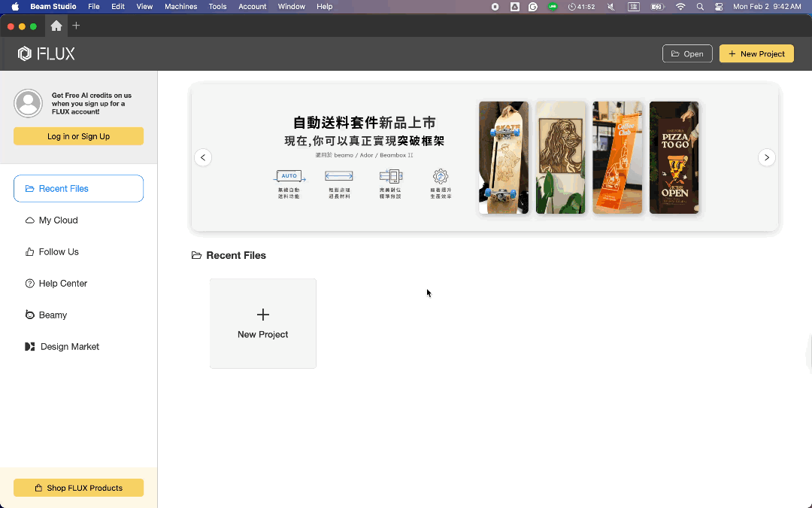Open Spotlight search in menu bar
The image size is (812, 508).
click(700, 7)
